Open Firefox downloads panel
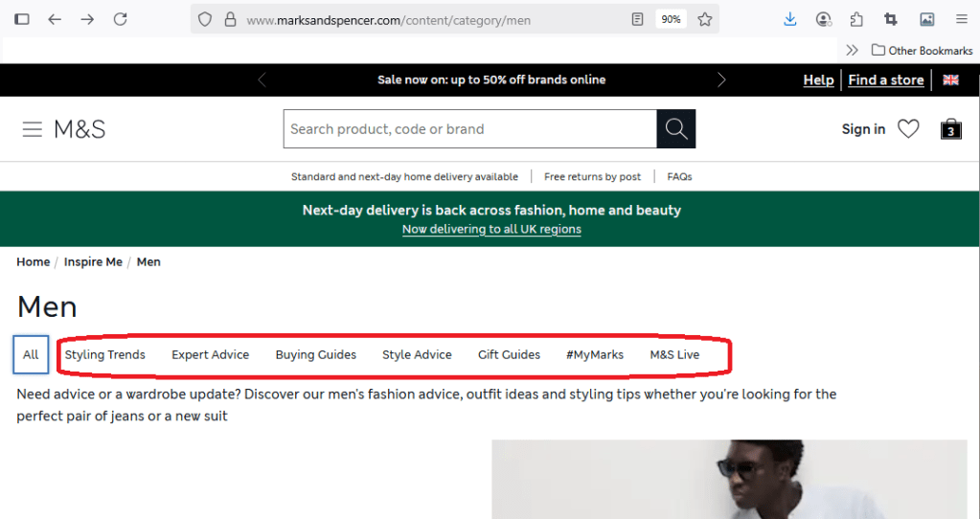 click(790, 19)
